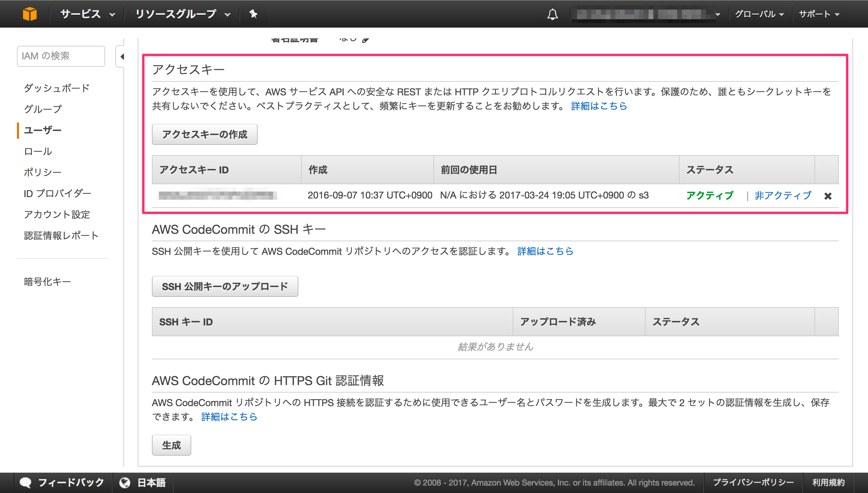The width and height of the screenshot is (868, 493).
Task: Open ID プロバイダー in sidebar
Action: click(58, 193)
